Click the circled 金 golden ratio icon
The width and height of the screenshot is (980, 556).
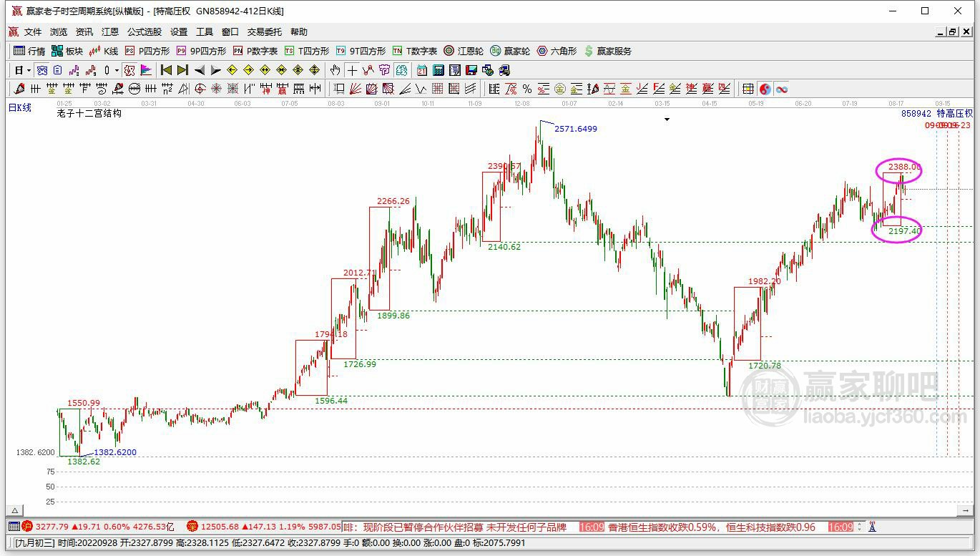coord(561,89)
